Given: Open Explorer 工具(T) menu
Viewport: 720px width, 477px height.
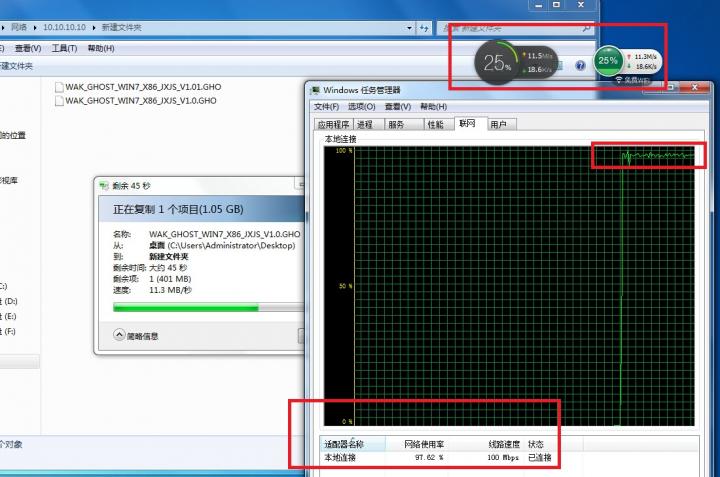Looking at the screenshot, I should [64, 48].
